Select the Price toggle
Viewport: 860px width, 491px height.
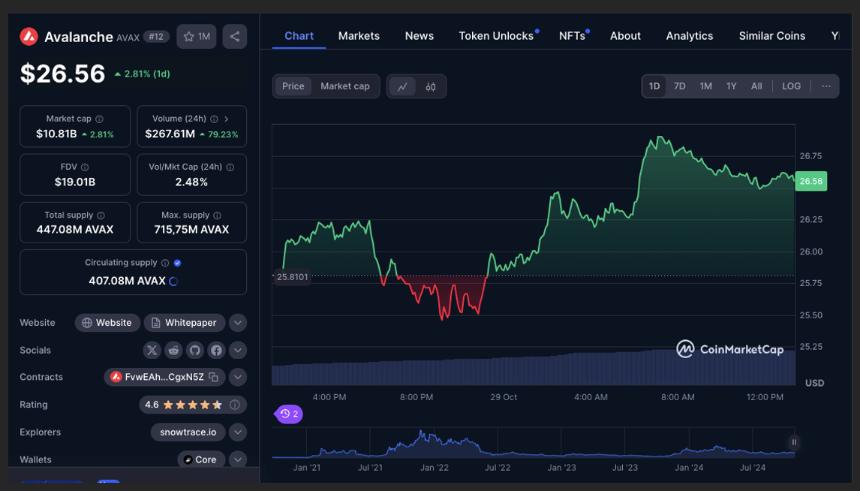(x=293, y=86)
